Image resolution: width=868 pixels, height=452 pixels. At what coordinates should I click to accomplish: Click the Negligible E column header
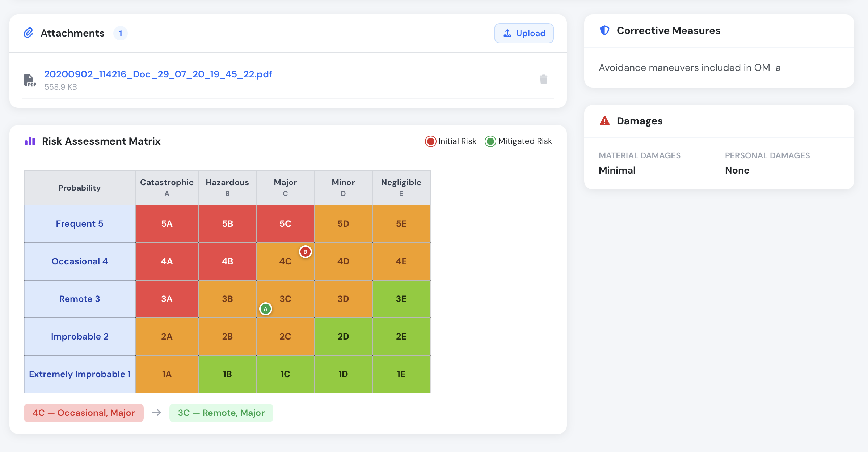[x=401, y=188]
